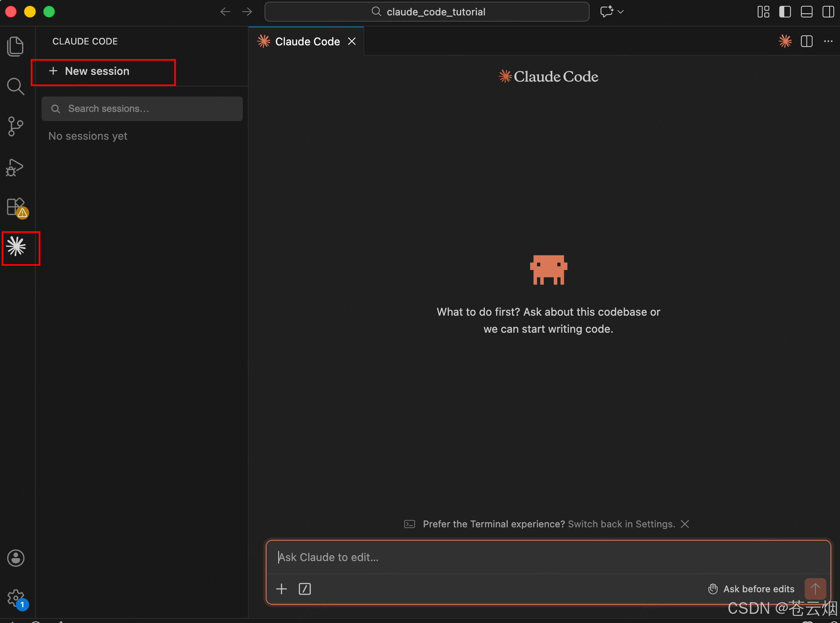Open the chat icon in title bar

(x=607, y=12)
